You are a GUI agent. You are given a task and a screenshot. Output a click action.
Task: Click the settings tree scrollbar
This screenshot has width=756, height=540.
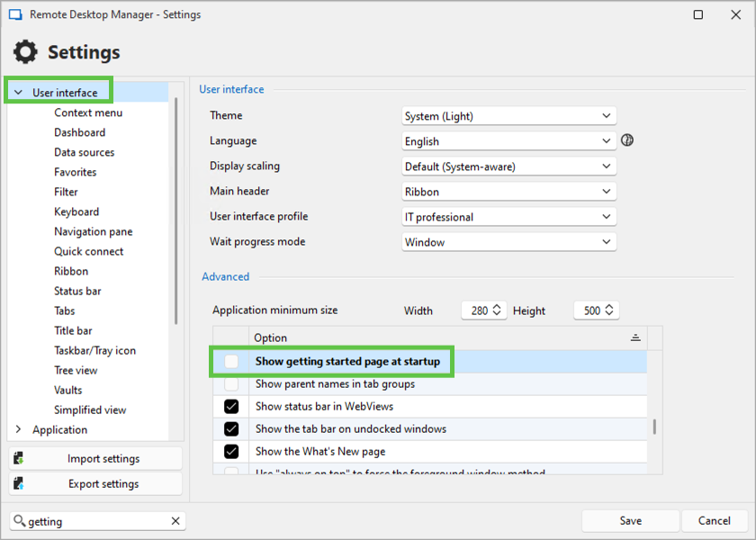coord(176,211)
